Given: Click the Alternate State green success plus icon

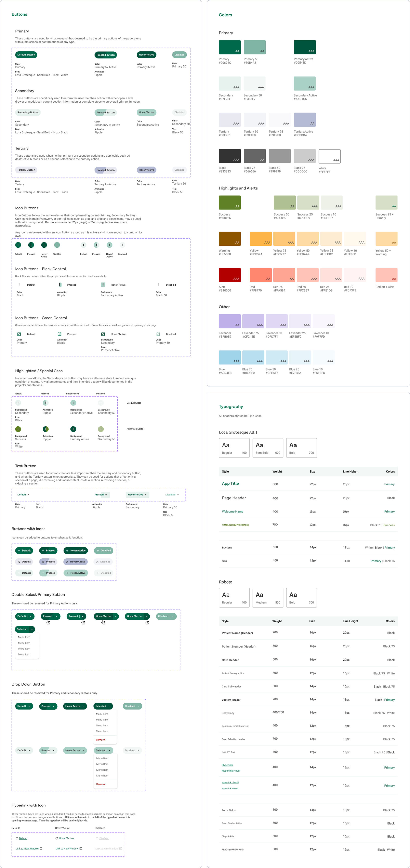Looking at the screenshot, I should coord(18,429).
